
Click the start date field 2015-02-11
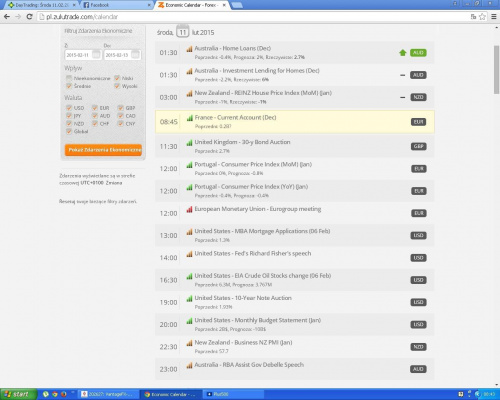[83, 55]
